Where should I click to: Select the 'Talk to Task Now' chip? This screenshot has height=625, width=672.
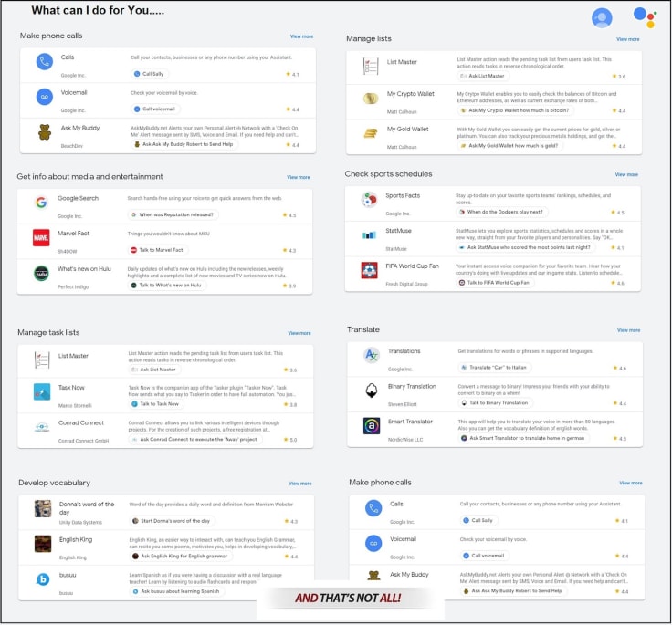[156, 404]
